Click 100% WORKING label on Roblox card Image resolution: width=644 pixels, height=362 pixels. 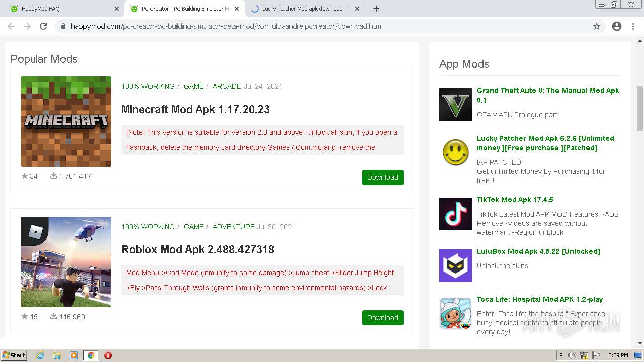[148, 227]
